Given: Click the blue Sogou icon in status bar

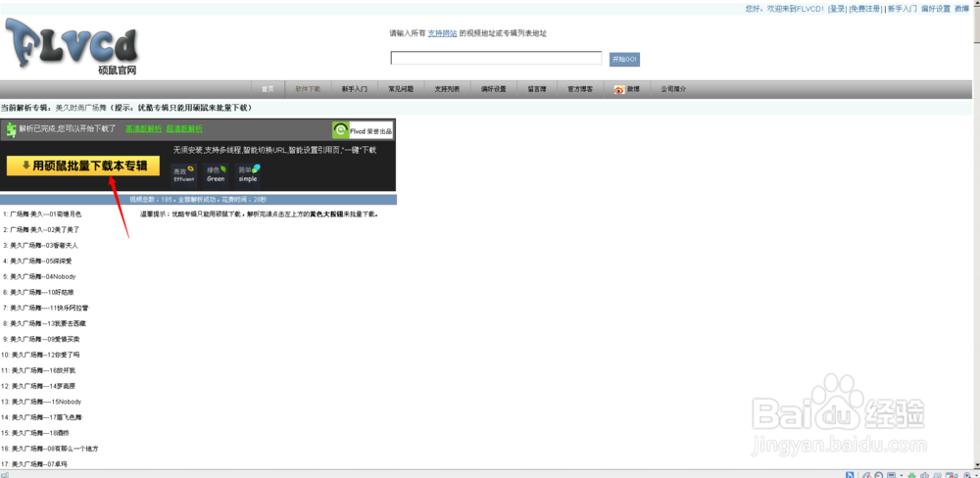Looking at the screenshot, I should click(850, 475).
